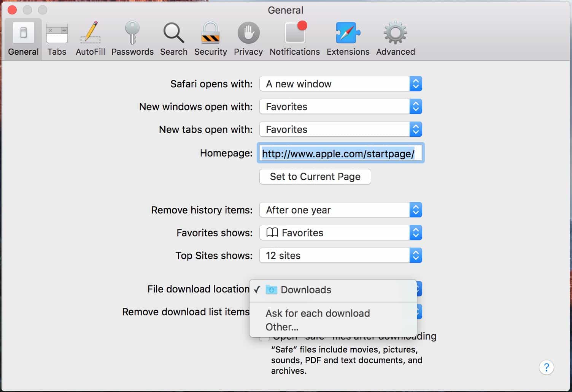The image size is (572, 392).
Task: Open the Passwords preferences
Action: (132, 38)
